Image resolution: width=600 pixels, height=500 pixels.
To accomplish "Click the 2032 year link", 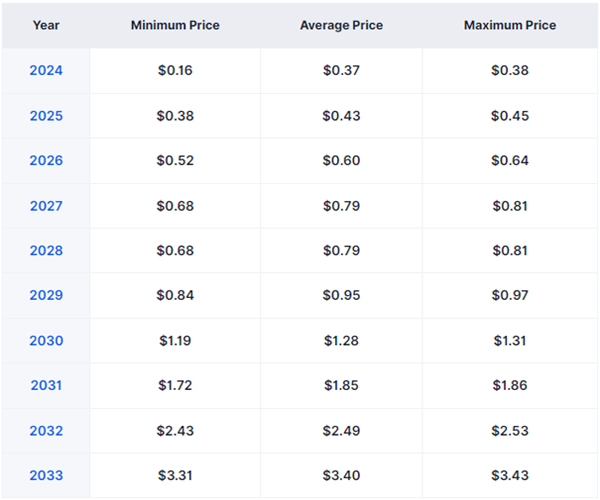I will (x=46, y=431).
